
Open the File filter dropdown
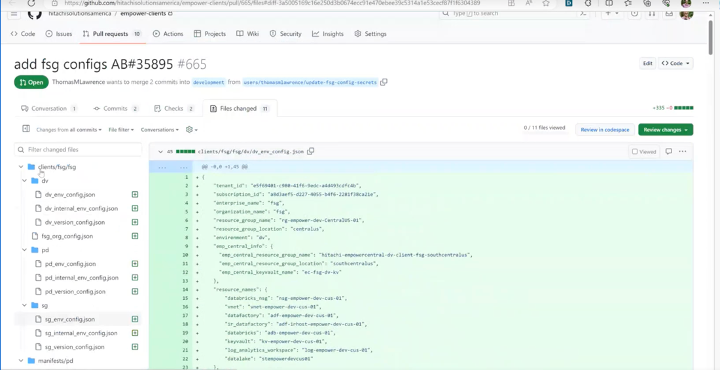(x=121, y=130)
